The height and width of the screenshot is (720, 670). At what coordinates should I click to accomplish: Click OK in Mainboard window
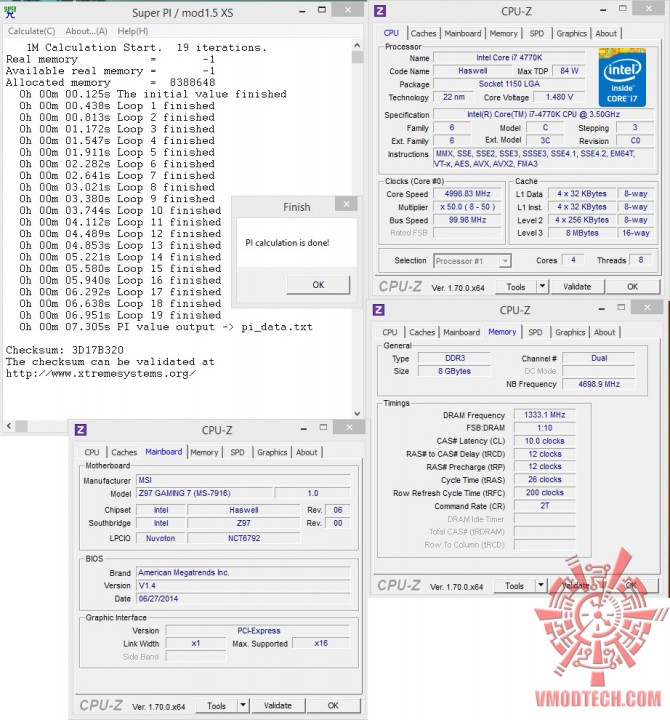pos(333,706)
